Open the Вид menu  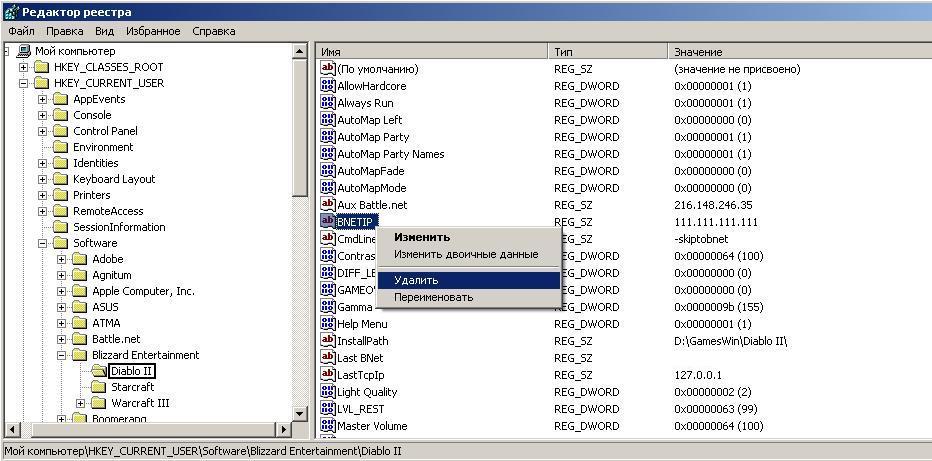pos(105,31)
